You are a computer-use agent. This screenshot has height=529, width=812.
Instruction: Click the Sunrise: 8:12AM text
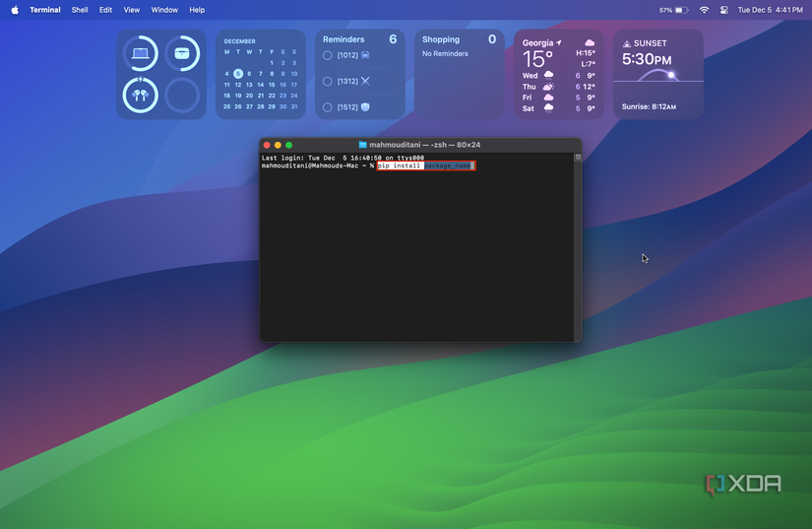tap(649, 106)
